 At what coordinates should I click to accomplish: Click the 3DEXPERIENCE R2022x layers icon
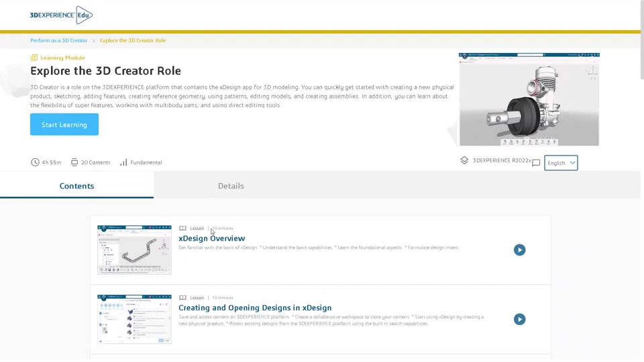(464, 160)
